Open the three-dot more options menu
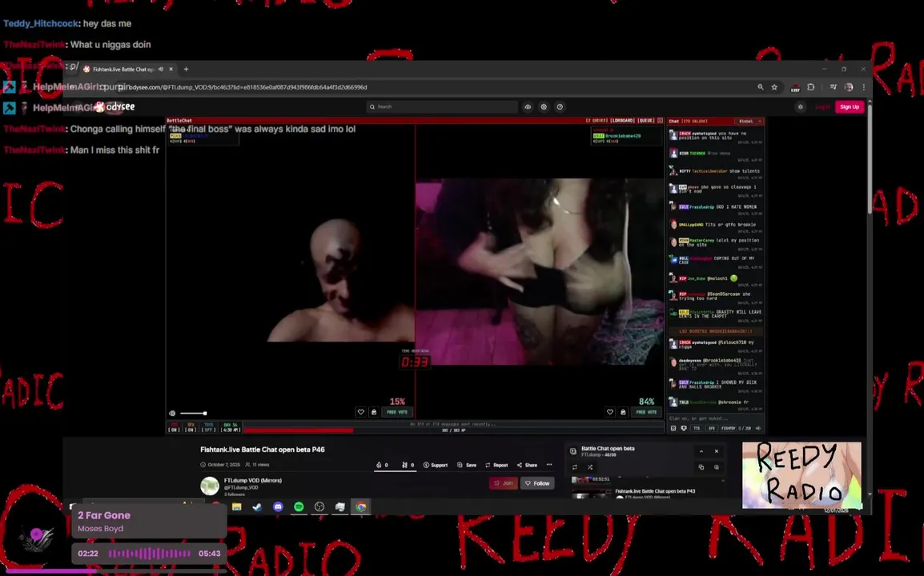924x576 pixels. tap(549, 465)
